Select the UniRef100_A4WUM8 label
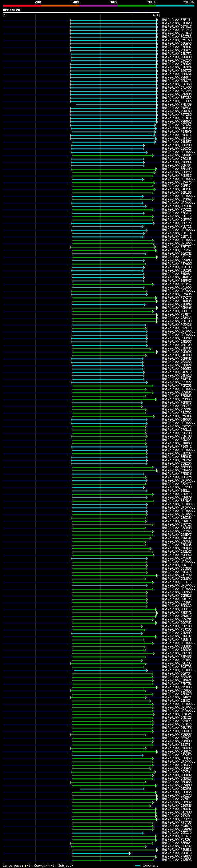The height and width of the screenshot is (868, 197). 176,301
